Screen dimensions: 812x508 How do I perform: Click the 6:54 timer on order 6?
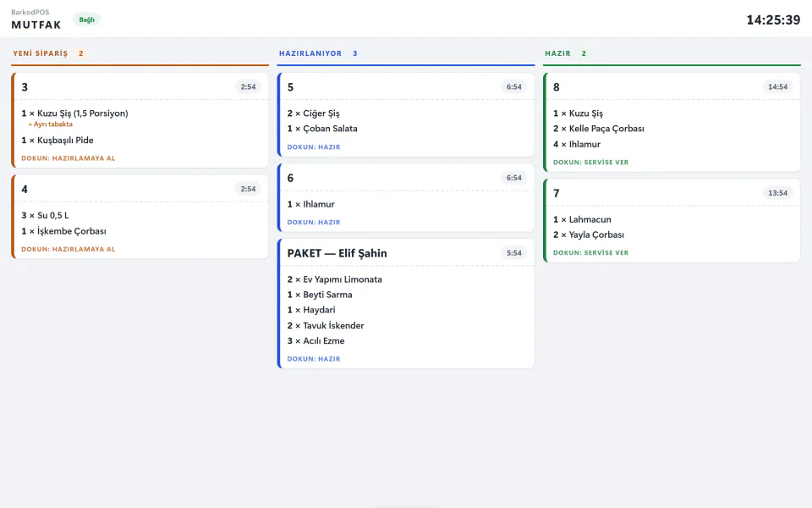[x=513, y=178]
